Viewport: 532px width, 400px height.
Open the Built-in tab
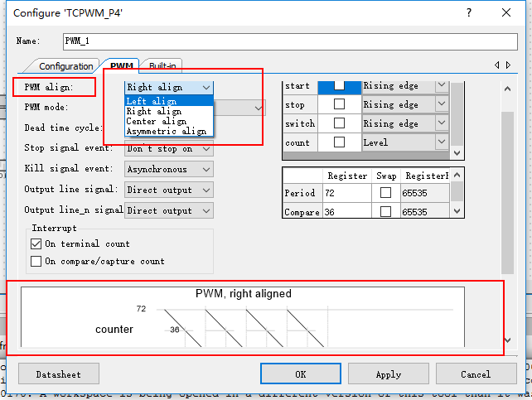pyautogui.click(x=162, y=66)
